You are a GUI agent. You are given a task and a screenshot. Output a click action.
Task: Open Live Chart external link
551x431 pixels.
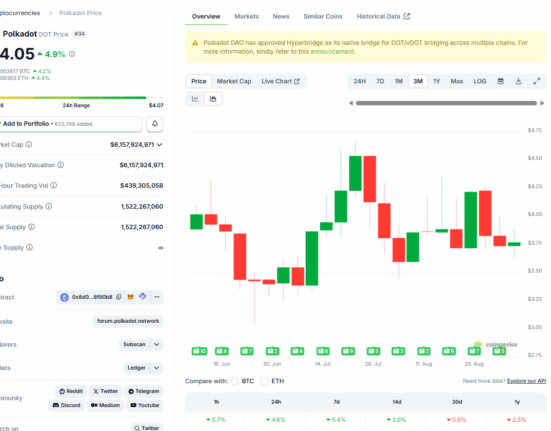click(280, 81)
